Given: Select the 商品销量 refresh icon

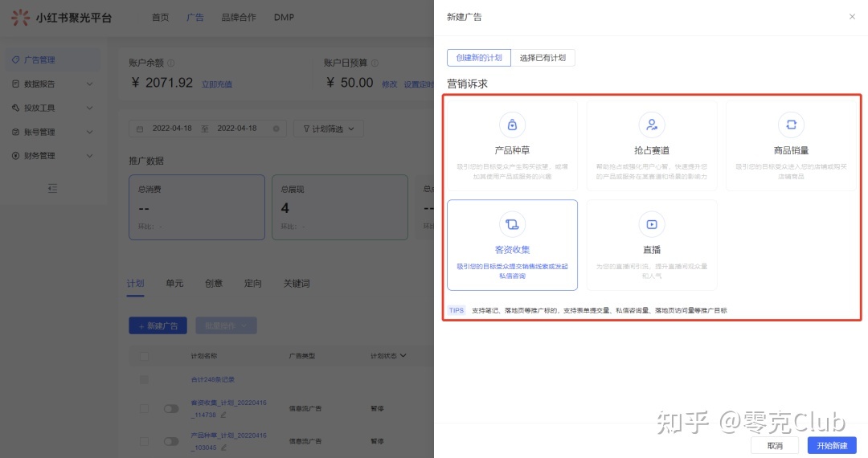Looking at the screenshot, I should point(791,125).
